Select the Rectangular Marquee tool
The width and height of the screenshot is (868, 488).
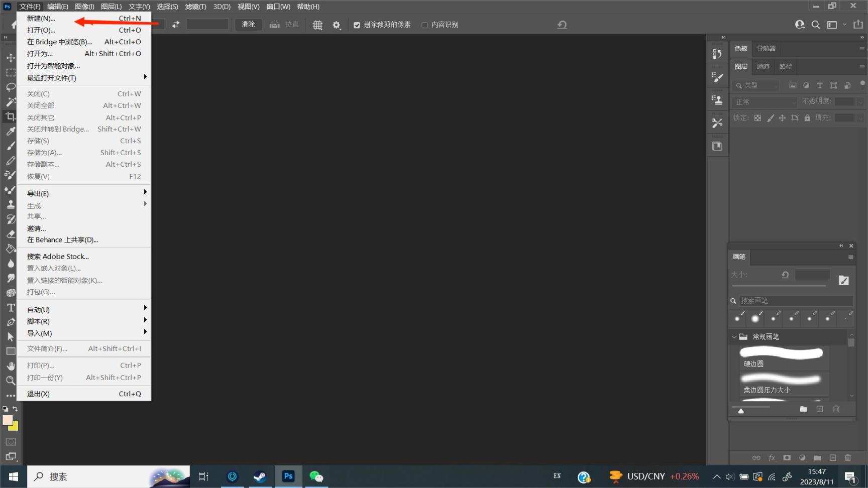point(11,72)
